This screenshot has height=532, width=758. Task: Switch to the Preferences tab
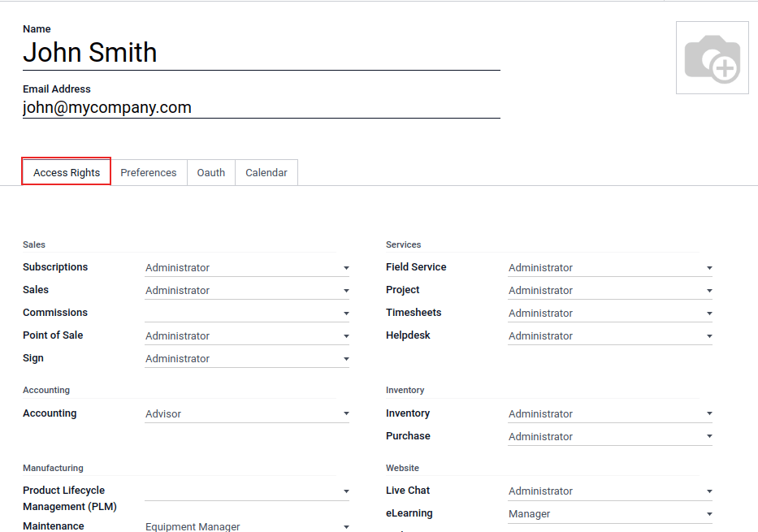[x=149, y=173]
